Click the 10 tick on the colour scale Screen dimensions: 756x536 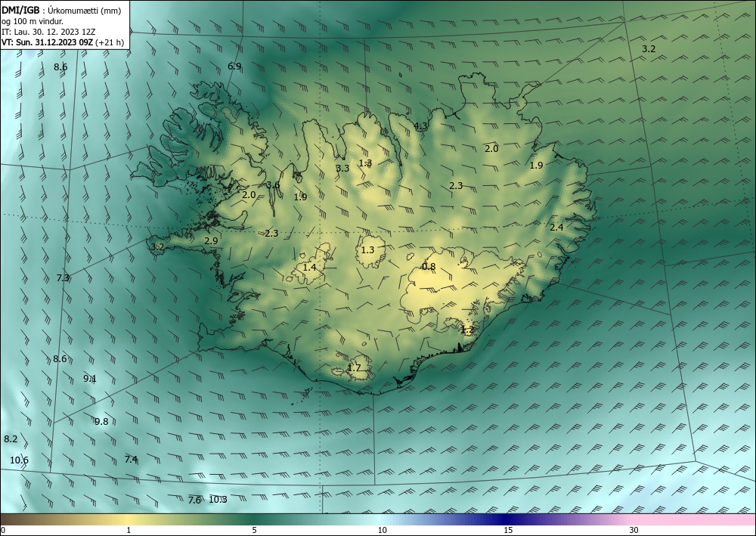click(x=382, y=530)
